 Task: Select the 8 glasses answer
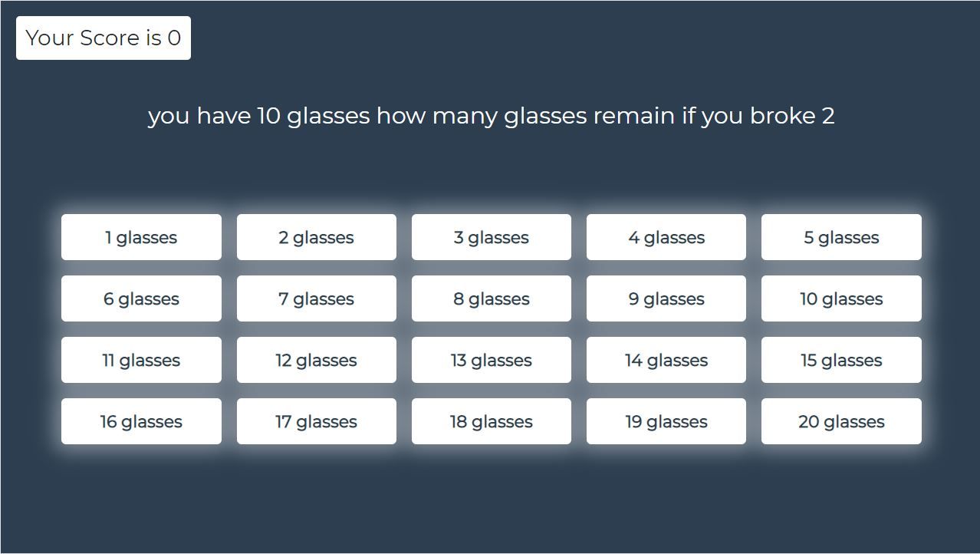(492, 298)
